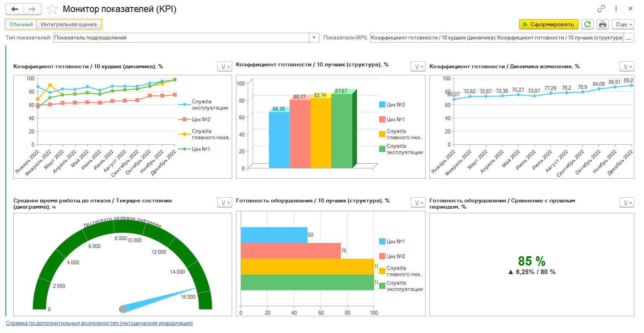644x333 pixels.
Task: Open chart type menu for Среднее время работы до отказа
Action: click(x=225, y=202)
